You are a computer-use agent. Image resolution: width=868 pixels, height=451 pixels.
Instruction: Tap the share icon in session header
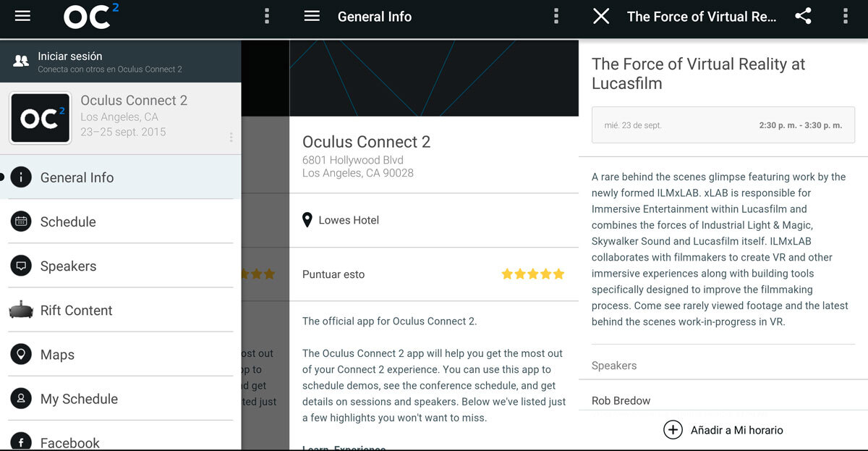click(803, 17)
